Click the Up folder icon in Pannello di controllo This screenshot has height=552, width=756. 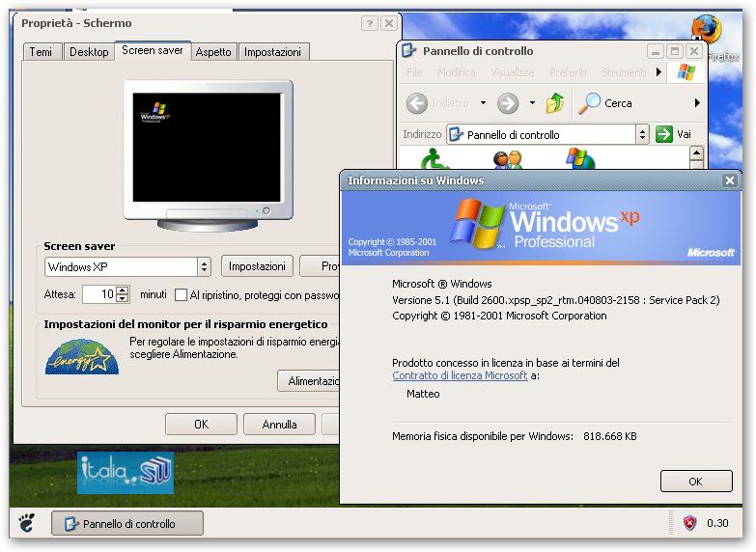[555, 103]
